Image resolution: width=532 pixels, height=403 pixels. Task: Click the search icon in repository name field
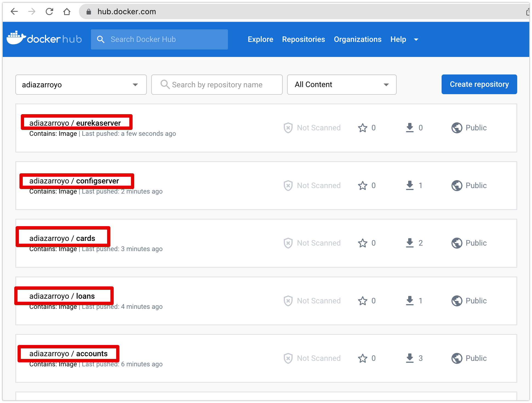click(x=165, y=85)
